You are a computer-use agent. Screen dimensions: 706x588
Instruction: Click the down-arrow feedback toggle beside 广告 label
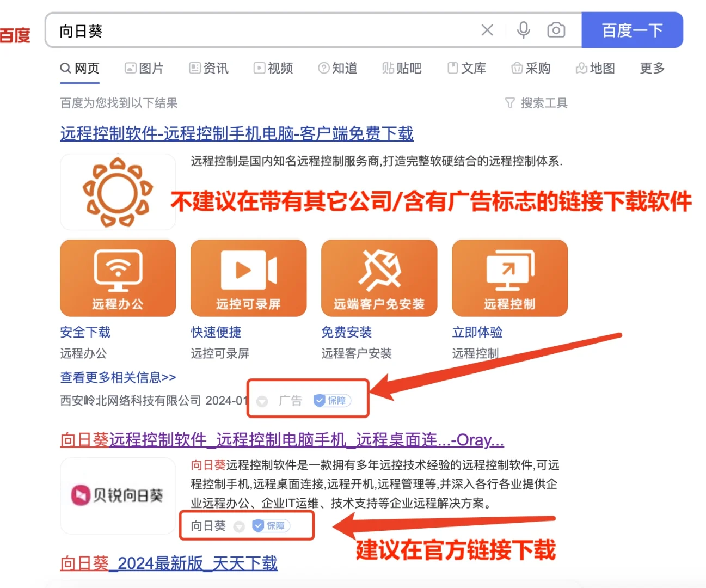tap(262, 400)
